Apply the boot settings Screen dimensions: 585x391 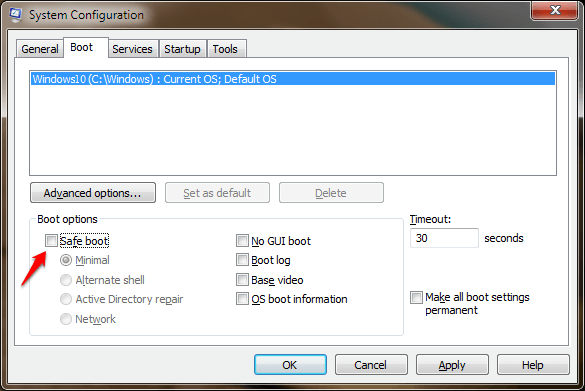point(452,365)
